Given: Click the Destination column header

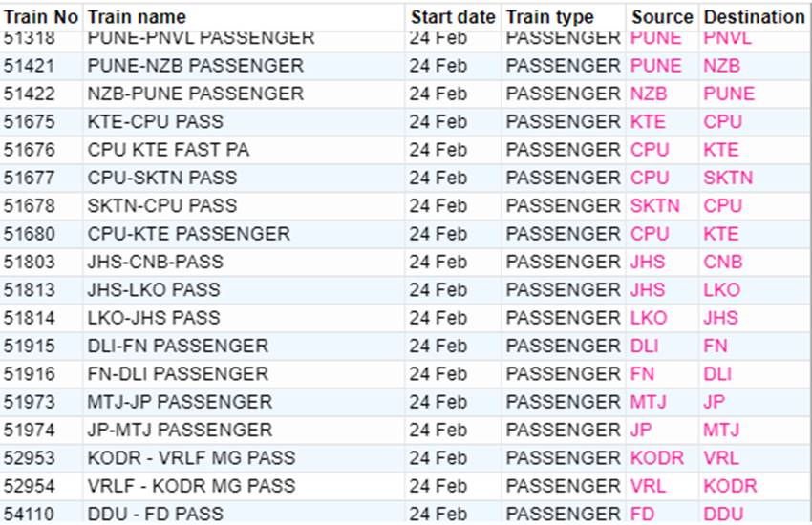Looking at the screenshot, I should (x=754, y=17).
